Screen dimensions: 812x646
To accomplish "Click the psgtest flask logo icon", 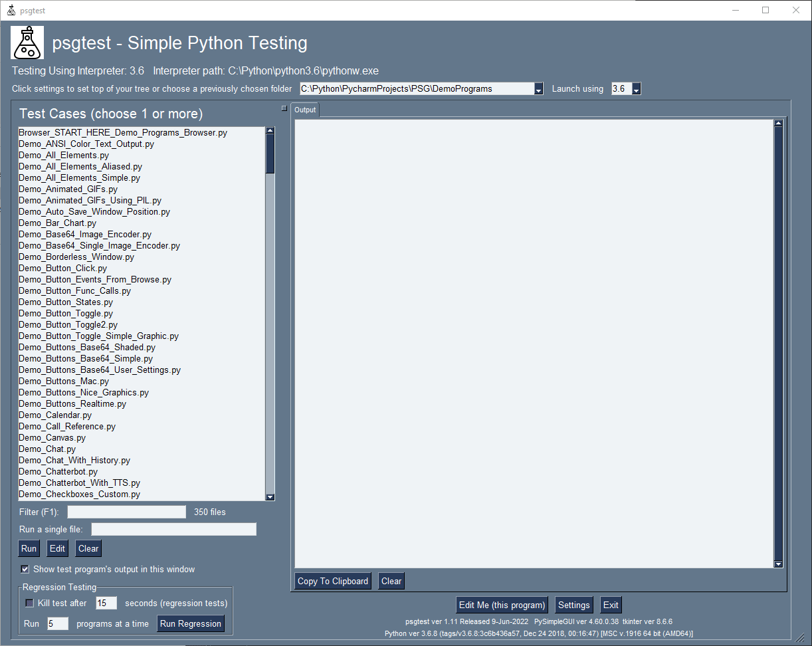I will pos(27,43).
